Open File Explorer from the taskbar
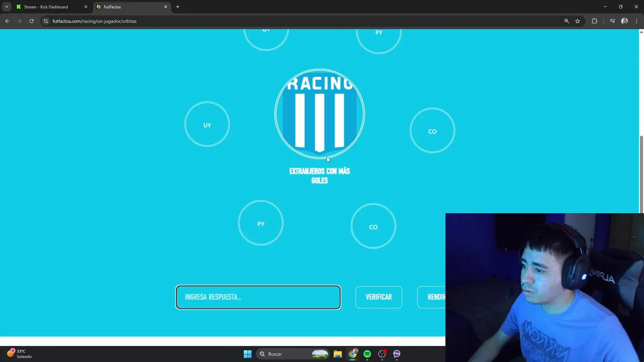This screenshot has width=644, height=362. pyautogui.click(x=338, y=354)
